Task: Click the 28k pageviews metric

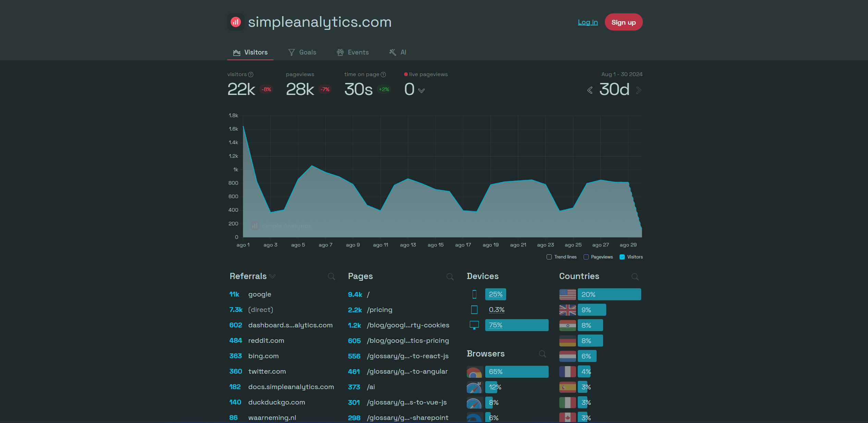Action: click(300, 89)
